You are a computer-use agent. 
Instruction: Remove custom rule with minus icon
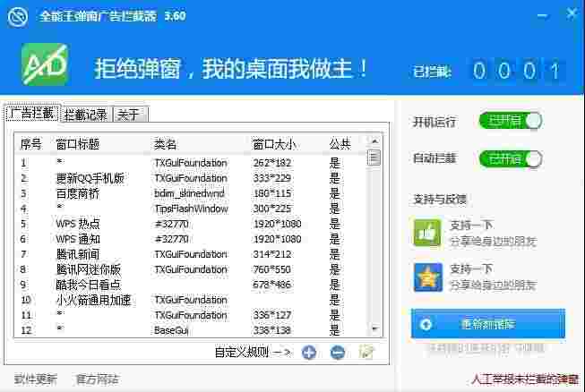(x=338, y=352)
